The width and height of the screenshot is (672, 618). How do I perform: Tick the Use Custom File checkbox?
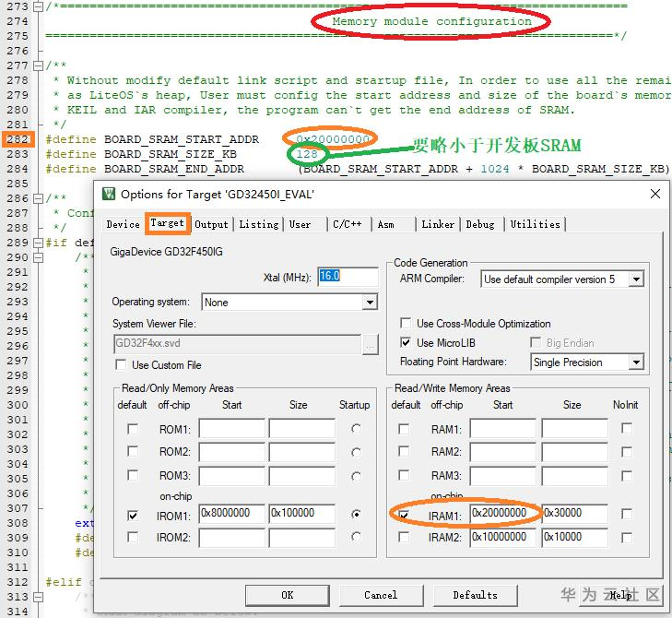[x=121, y=365]
